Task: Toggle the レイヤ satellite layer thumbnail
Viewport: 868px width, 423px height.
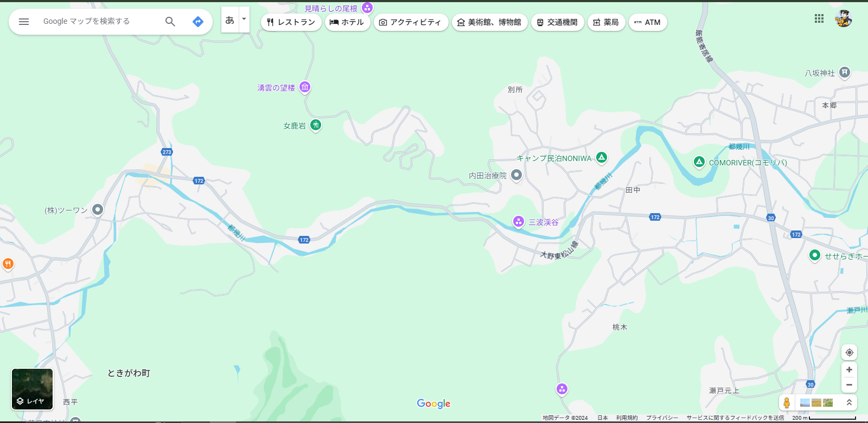Action: tap(33, 389)
